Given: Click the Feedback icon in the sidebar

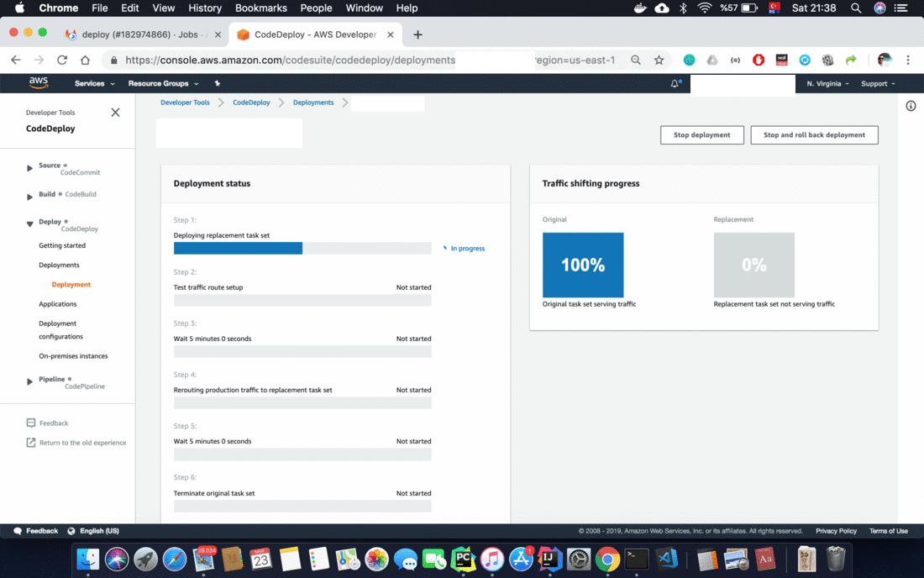Looking at the screenshot, I should pyautogui.click(x=31, y=423).
